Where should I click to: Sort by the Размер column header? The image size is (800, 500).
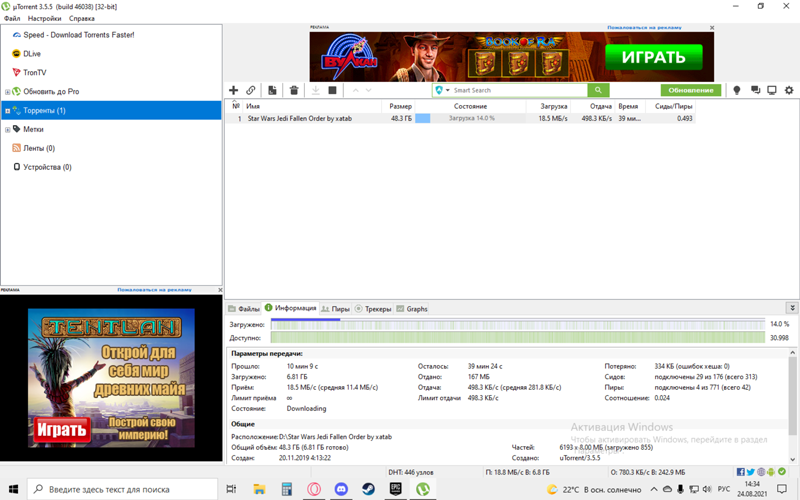point(398,106)
